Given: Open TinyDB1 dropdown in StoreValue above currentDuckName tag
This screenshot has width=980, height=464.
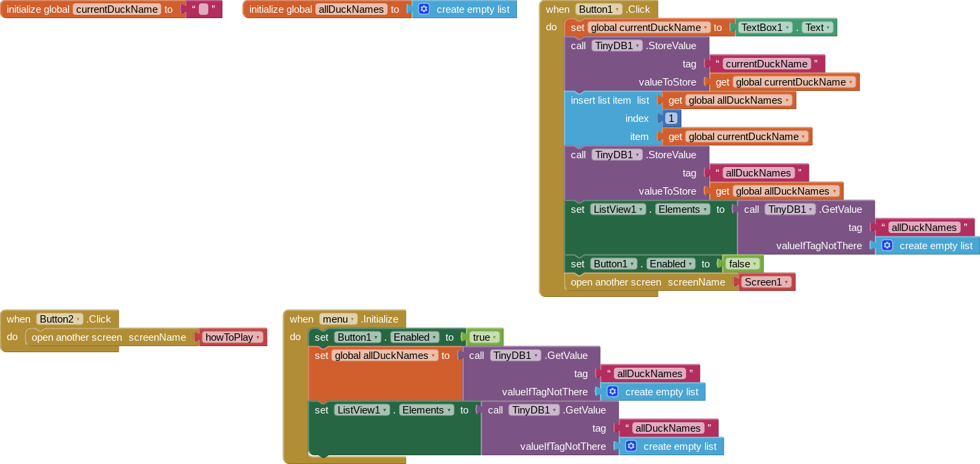Looking at the screenshot, I should pyautogui.click(x=617, y=46).
